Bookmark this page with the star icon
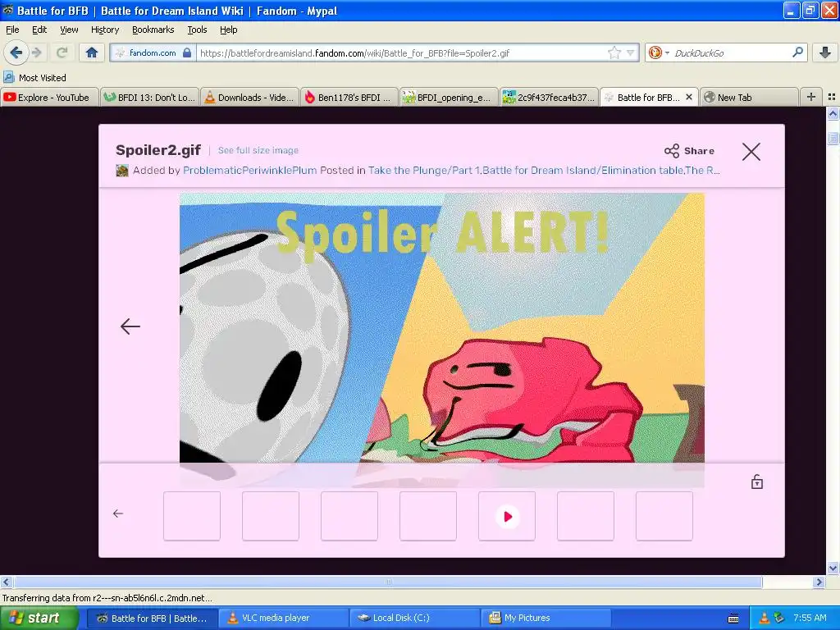840x630 pixels. pos(614,52)
